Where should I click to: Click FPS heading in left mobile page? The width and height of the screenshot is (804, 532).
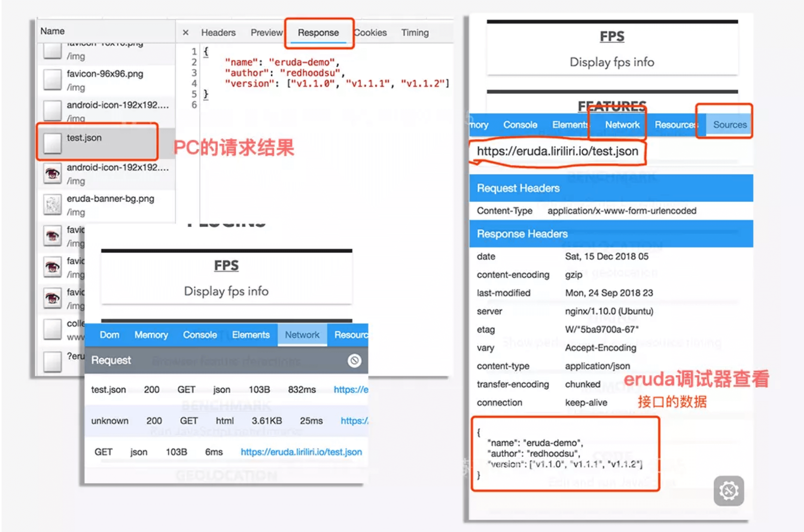(x=226, y=265)
